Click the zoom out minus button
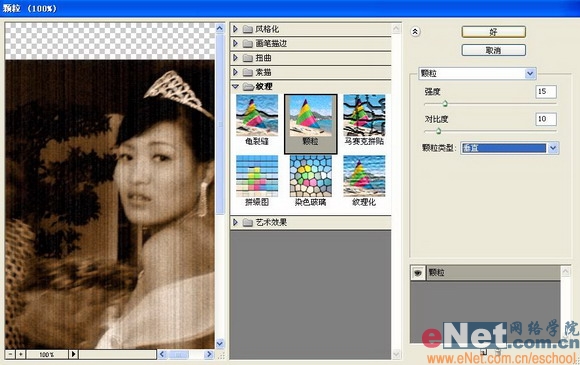 click(10, 354)
